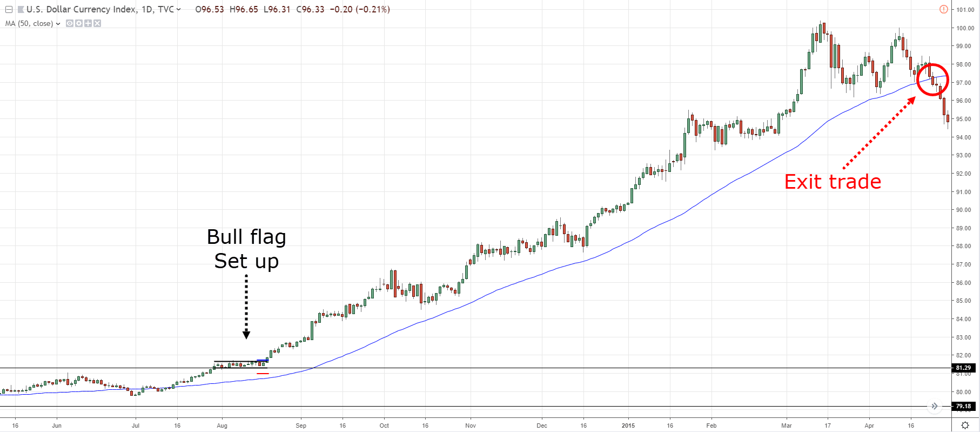Select the red circle drawing near 97.00
The width and height of the screenshot is (980, 432).
coord(932,80)
